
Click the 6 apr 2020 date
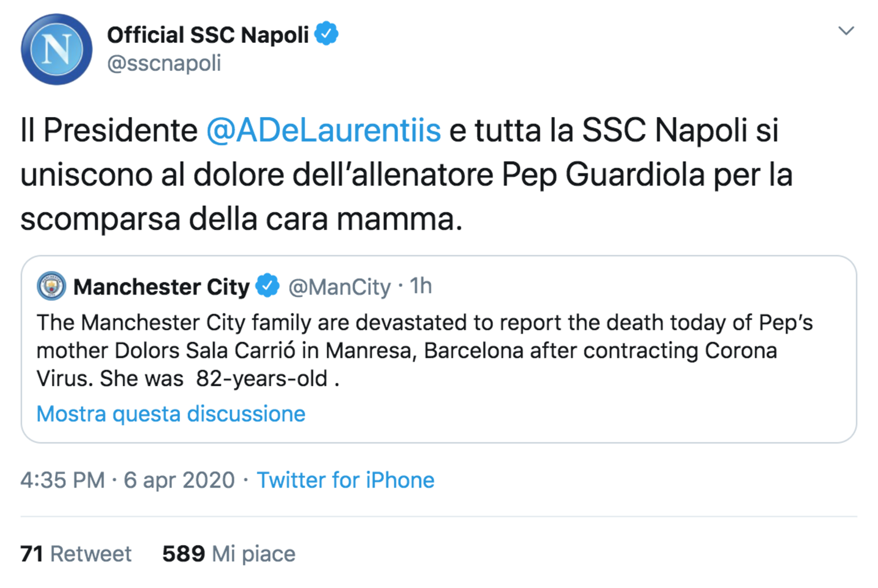(x=179, y=480)
